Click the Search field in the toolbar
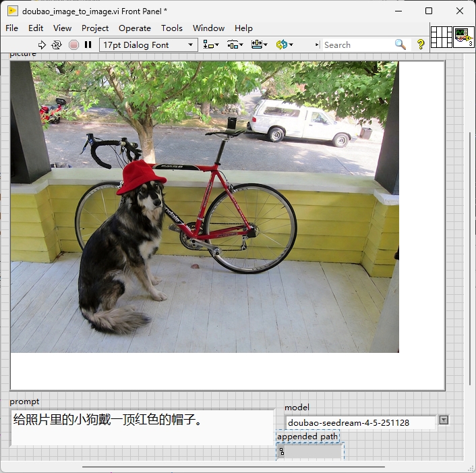The width and height of the screenshot is (476, 473). [357, 45]
